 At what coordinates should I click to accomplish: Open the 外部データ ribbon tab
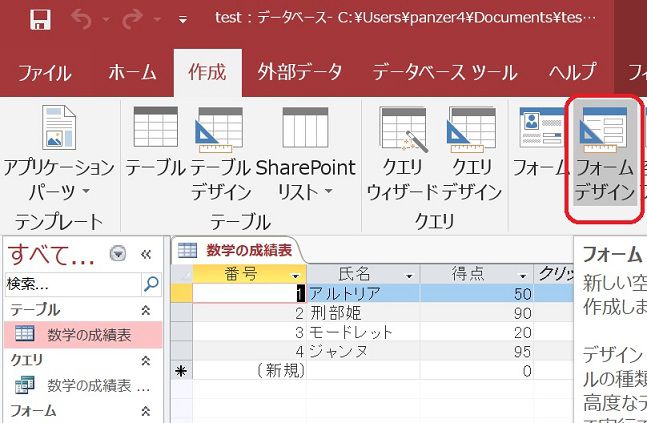[299, 72]
